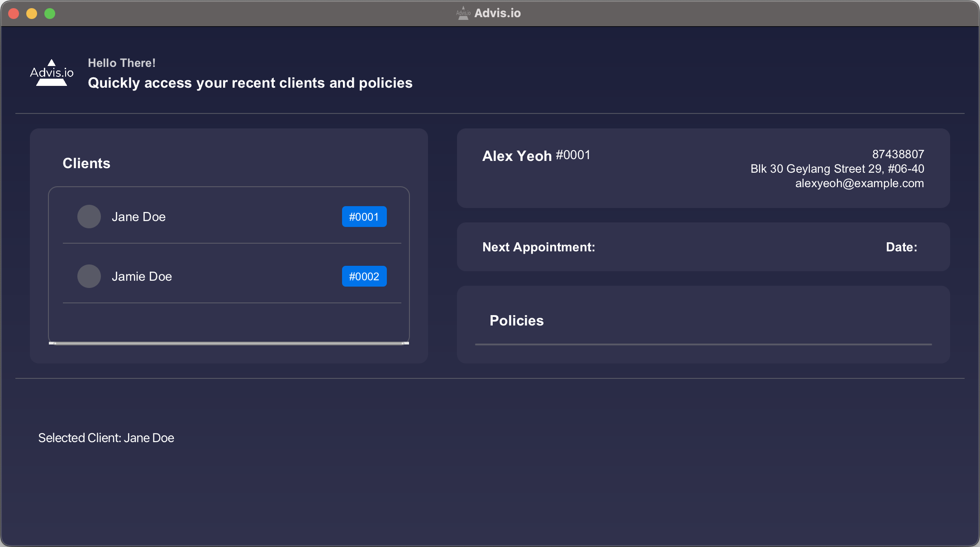Click the green fullscreen window button

50,14
